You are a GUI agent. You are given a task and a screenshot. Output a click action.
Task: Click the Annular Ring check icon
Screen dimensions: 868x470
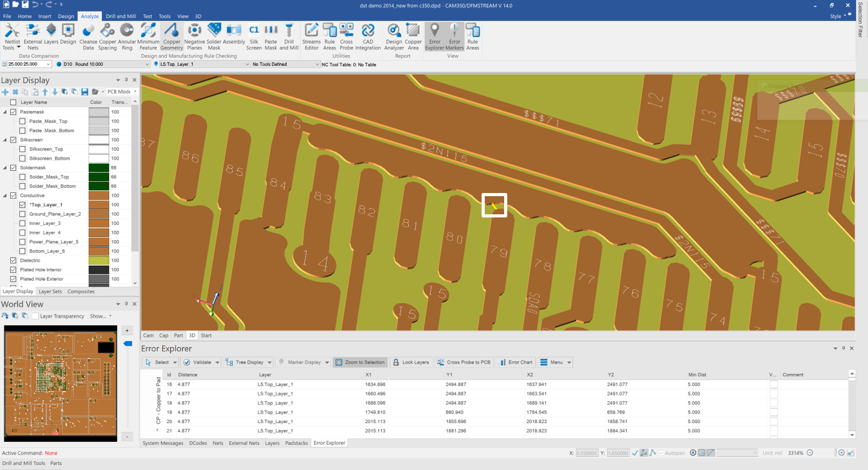coord(127,36)
